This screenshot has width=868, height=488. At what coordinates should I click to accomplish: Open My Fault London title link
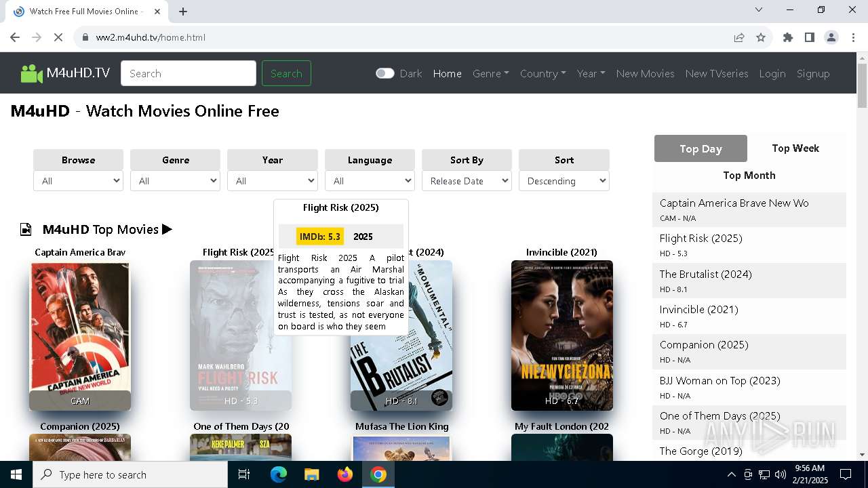[x=561, y=426]
